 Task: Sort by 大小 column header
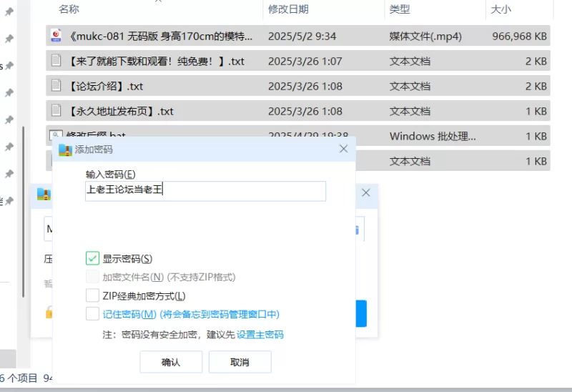500,9
